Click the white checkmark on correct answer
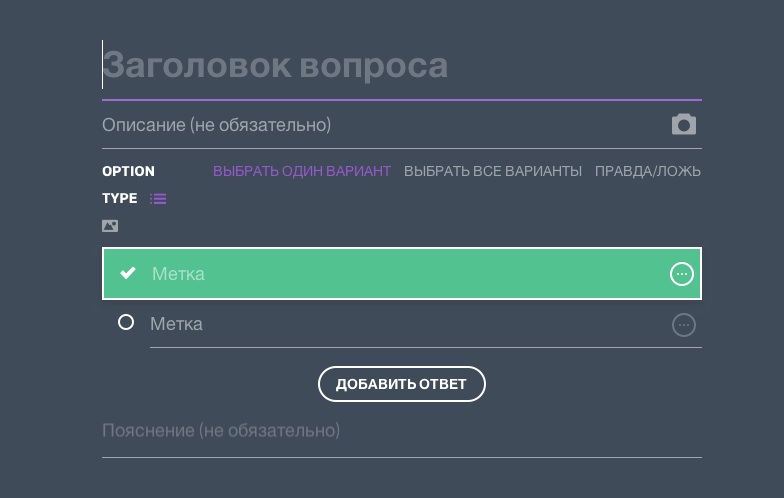The width and height of the screenshot is (784, 498). click(x=128, y=273)
